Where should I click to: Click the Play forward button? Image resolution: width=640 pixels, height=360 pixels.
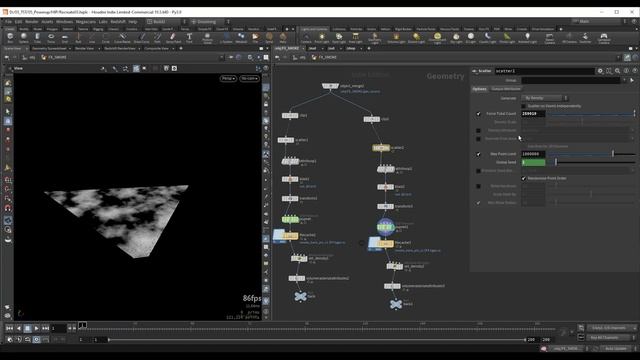pos(36,328)
